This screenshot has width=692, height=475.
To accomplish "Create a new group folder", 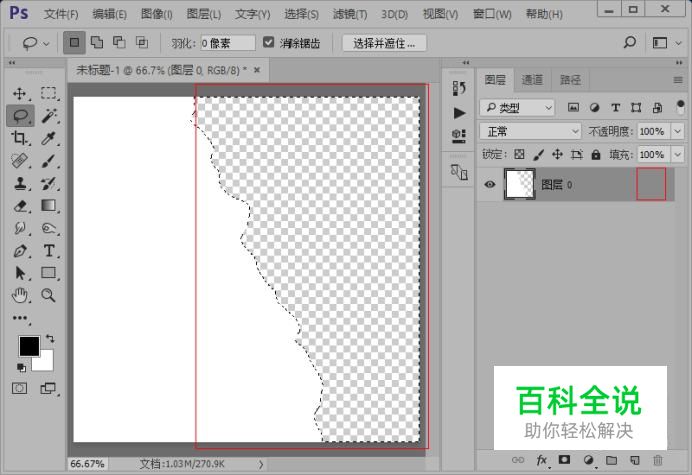I will (611, 460).
